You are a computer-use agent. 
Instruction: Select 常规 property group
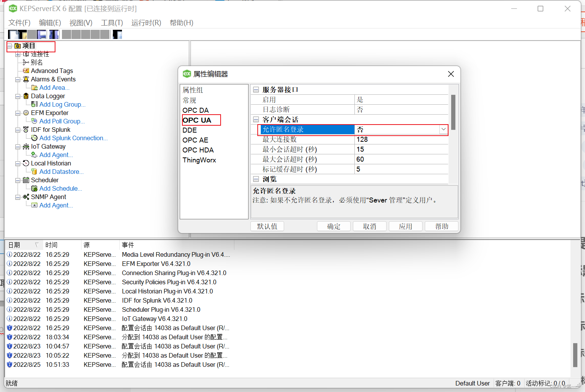[189, 100]
